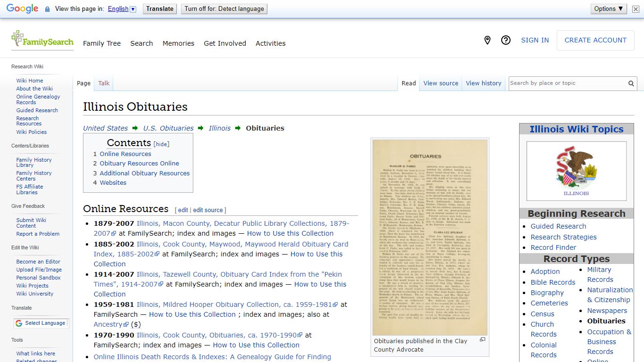Image resolution: width=644 pixels, height=362 pixels.
Task: Open FS Affiliate Libraries sidebar link
Action: pos(30,189)
